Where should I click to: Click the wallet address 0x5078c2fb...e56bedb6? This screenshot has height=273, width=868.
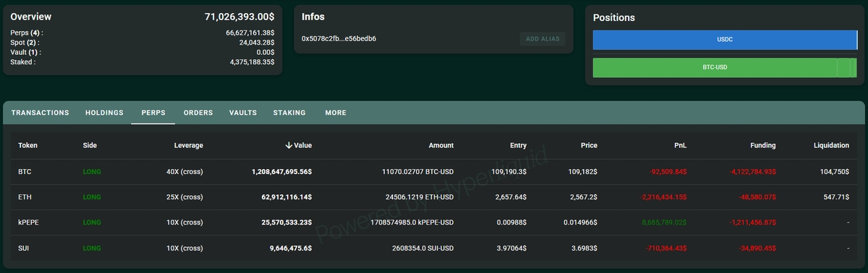339,38
